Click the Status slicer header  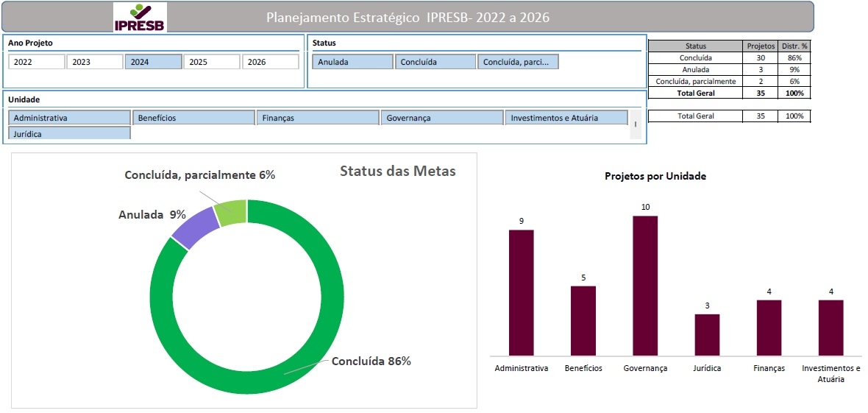(324, 43)
